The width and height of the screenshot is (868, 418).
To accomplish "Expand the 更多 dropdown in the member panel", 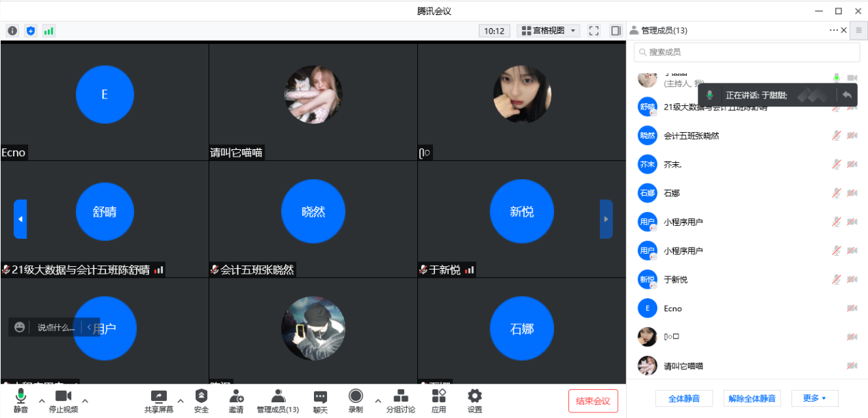I will (x=814, y=398).
